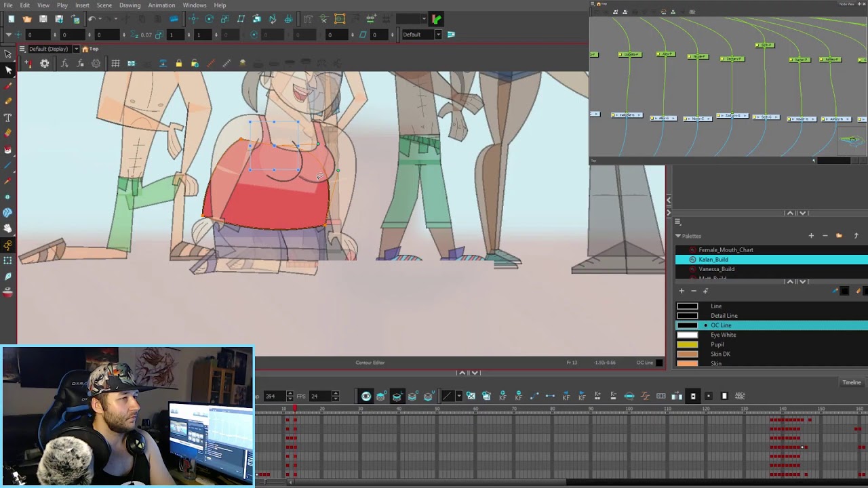868x488 pixels.
Task: Select the Contour Editor tool in left toolbar
Action: click(8, 70)
